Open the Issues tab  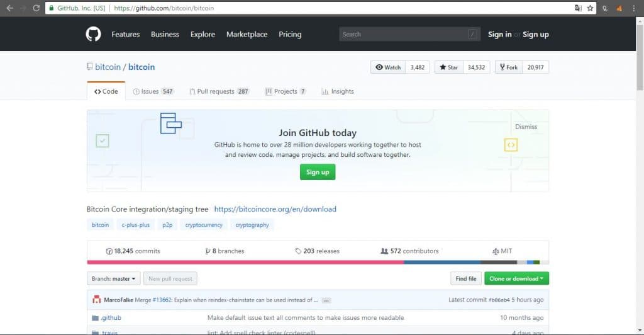153,91
